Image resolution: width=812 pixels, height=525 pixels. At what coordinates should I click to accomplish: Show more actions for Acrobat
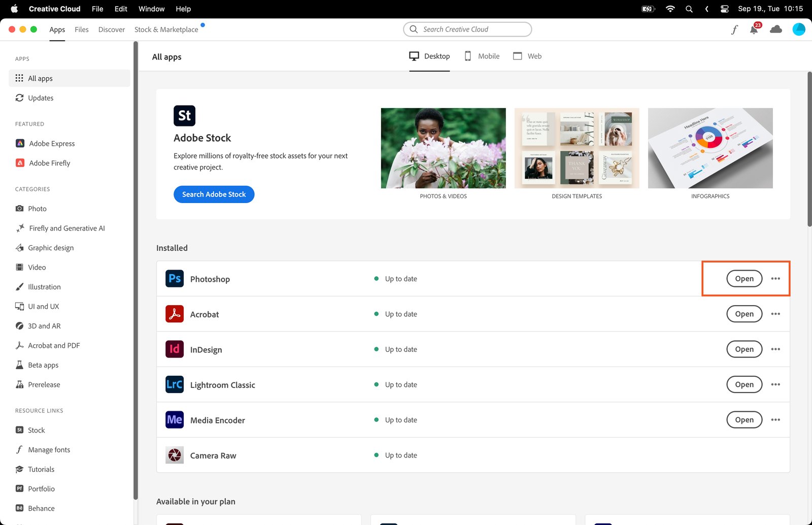pos(775,314)
